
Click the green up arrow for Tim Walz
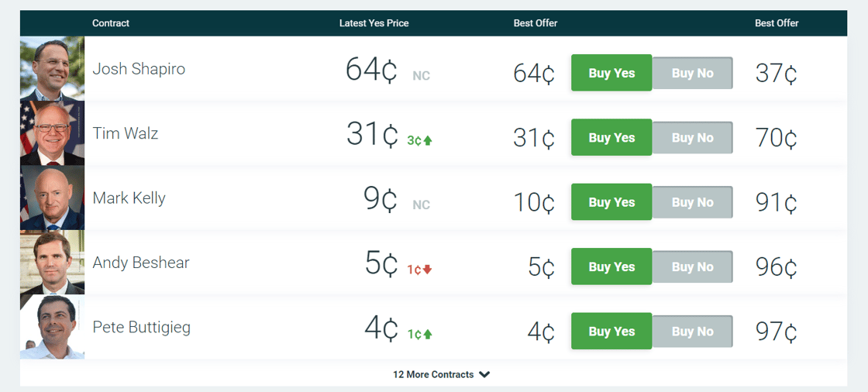tap(428, 140)
